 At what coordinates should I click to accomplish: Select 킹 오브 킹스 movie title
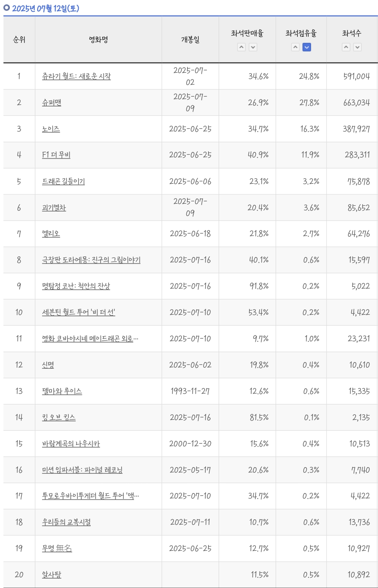[x=59, y=417]
